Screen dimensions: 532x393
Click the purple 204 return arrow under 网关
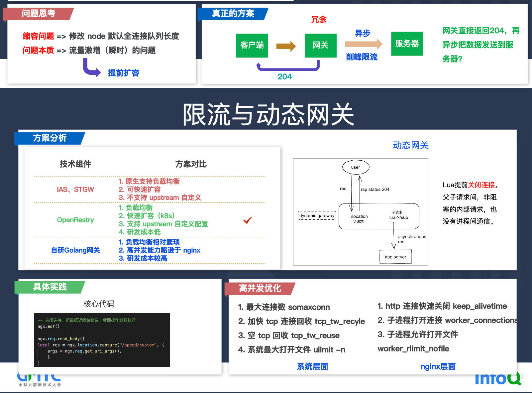pos(288,68)
